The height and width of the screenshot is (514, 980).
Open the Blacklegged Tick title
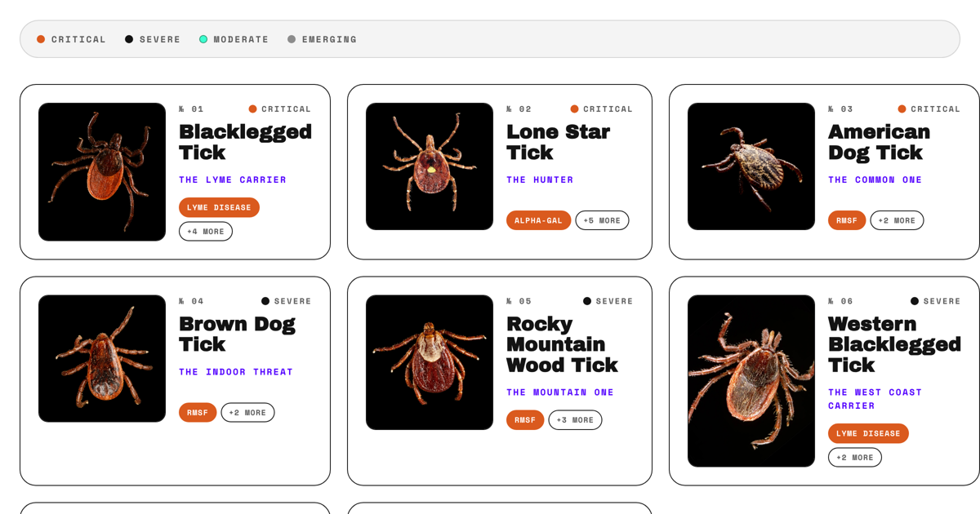coord(245,142)
